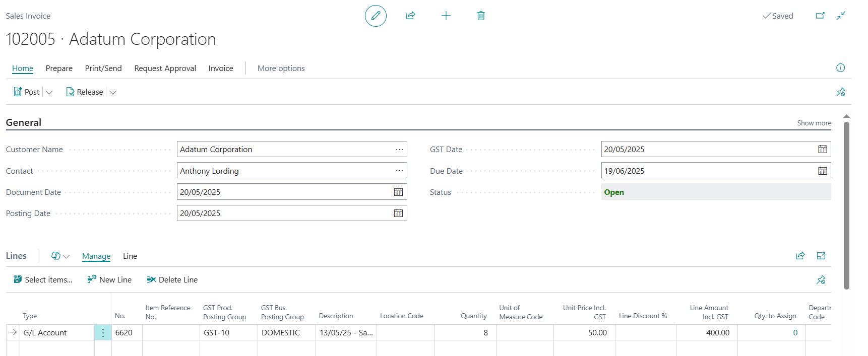Select the row arrow for the first line

13,332
